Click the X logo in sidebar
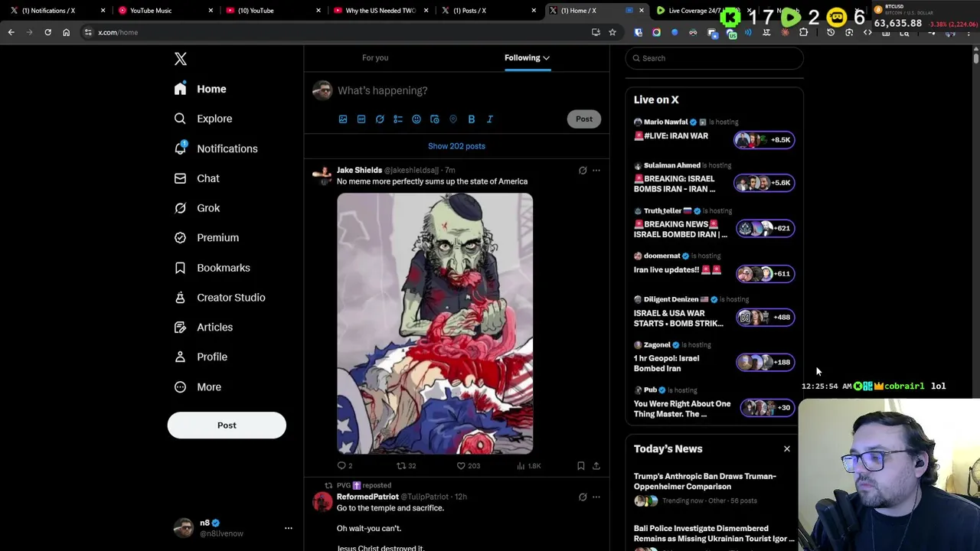 coord(181,59)
